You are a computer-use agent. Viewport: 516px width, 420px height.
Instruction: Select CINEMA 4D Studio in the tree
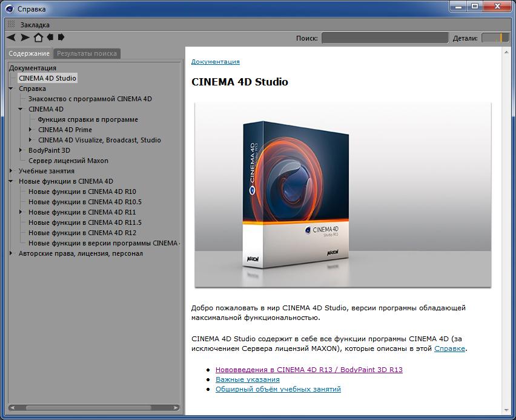(47, 78)
